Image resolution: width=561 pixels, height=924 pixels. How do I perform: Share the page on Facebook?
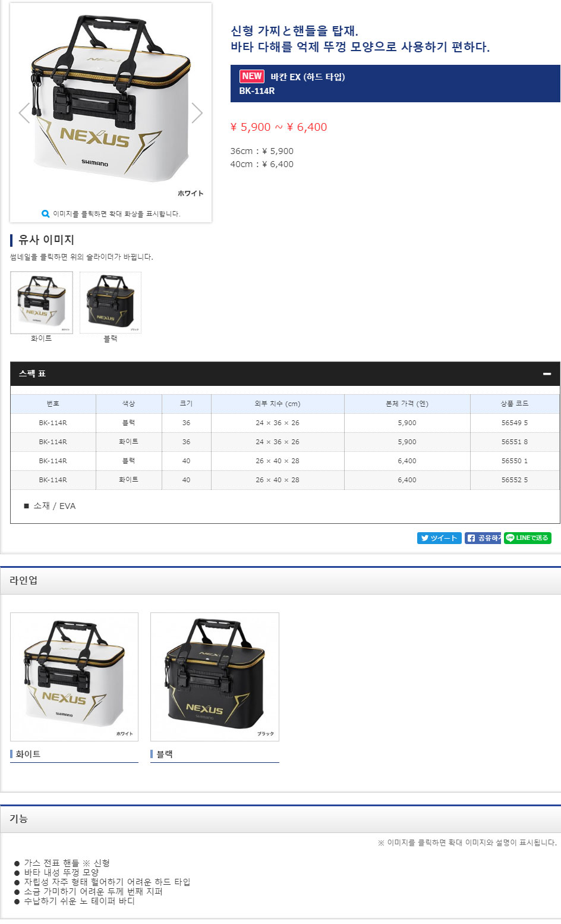click(483, 538)
